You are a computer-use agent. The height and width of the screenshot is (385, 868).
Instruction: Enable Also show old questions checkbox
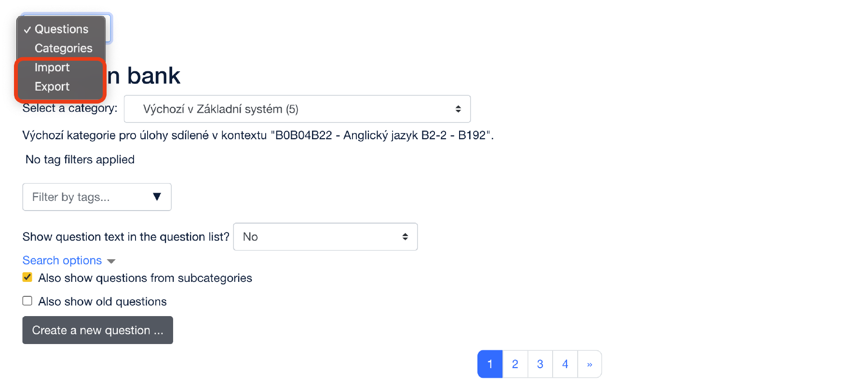click(x=27, y=301)
